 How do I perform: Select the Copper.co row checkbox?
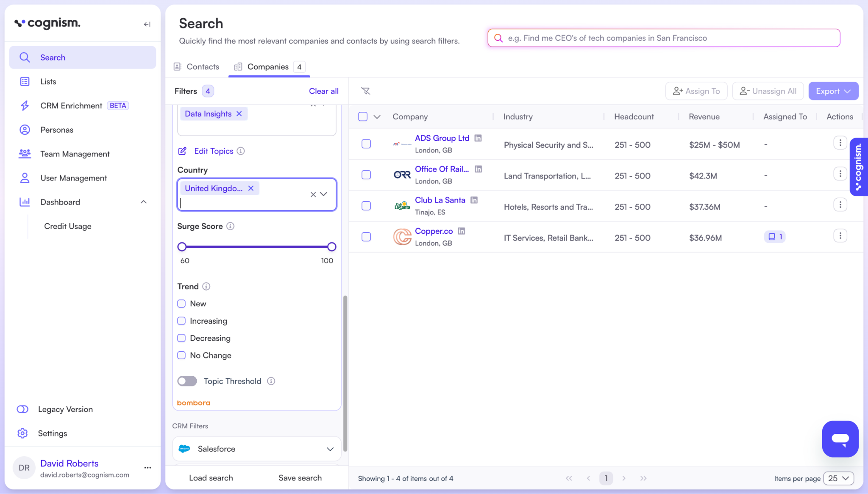point(366,237)
